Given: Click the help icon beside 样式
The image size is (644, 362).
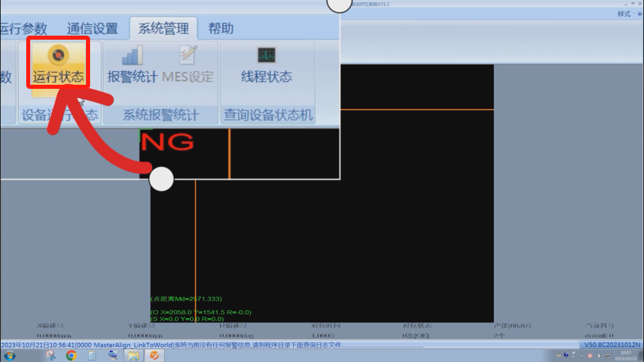Looking at the screenshot, I should point(639,14).
